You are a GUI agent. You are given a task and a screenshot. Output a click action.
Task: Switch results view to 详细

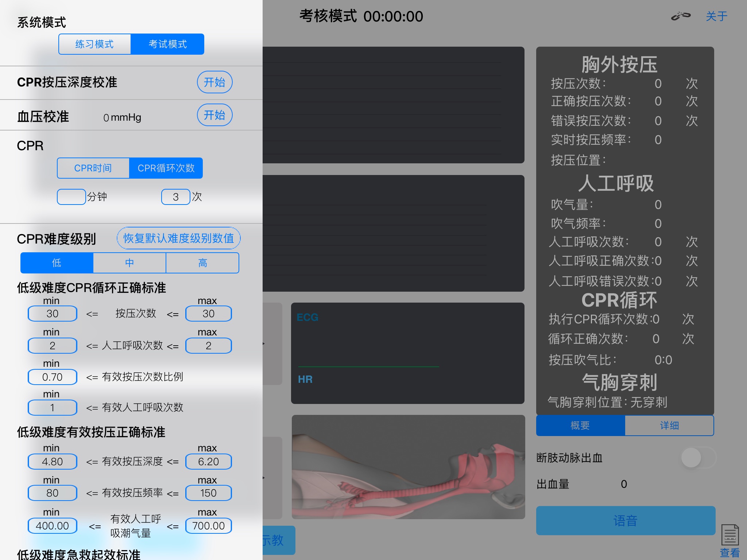coord(669,425)
